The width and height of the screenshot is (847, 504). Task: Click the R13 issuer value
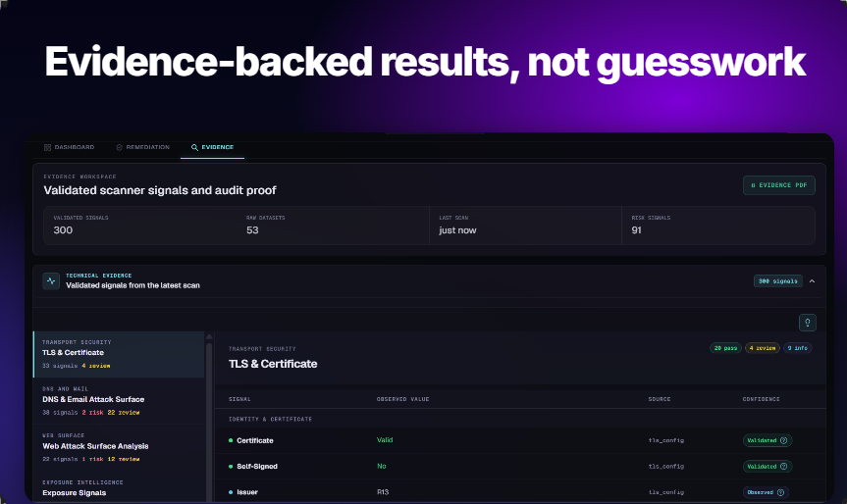pyautogui.click(x=383, y=492)
